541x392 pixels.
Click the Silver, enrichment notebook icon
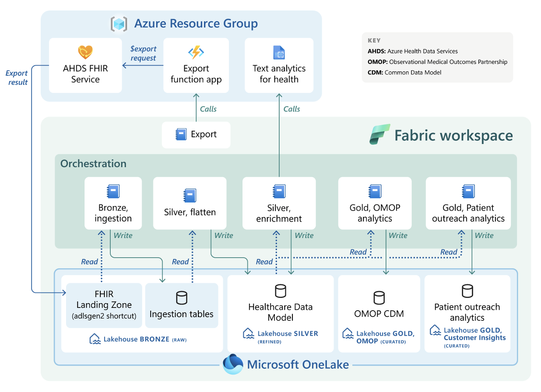[x=279, y=192]
